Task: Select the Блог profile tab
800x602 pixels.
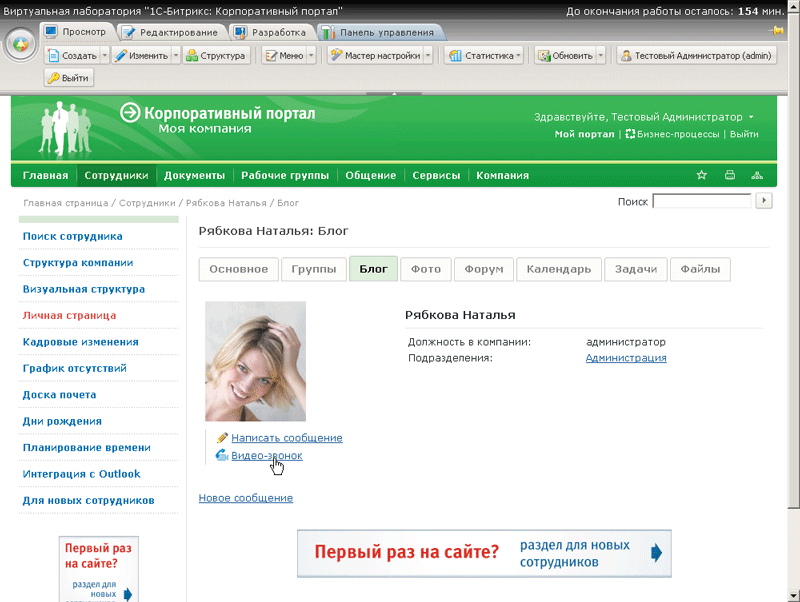Action: (373, 269)
